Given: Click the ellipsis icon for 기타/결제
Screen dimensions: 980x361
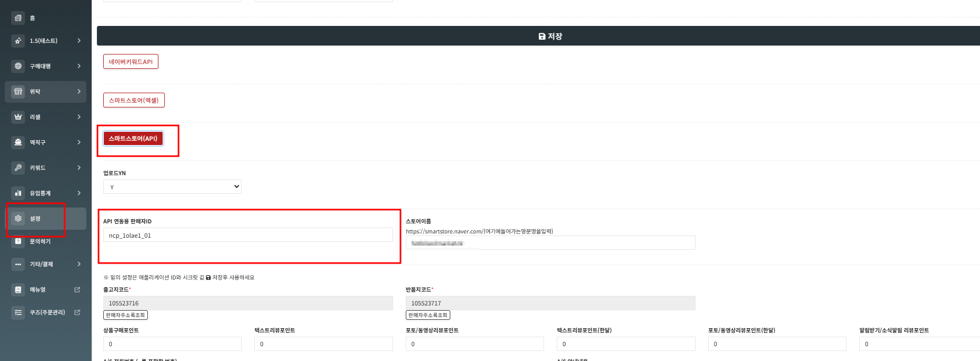Looking at the screenshot, I should (x=18, y=264).
